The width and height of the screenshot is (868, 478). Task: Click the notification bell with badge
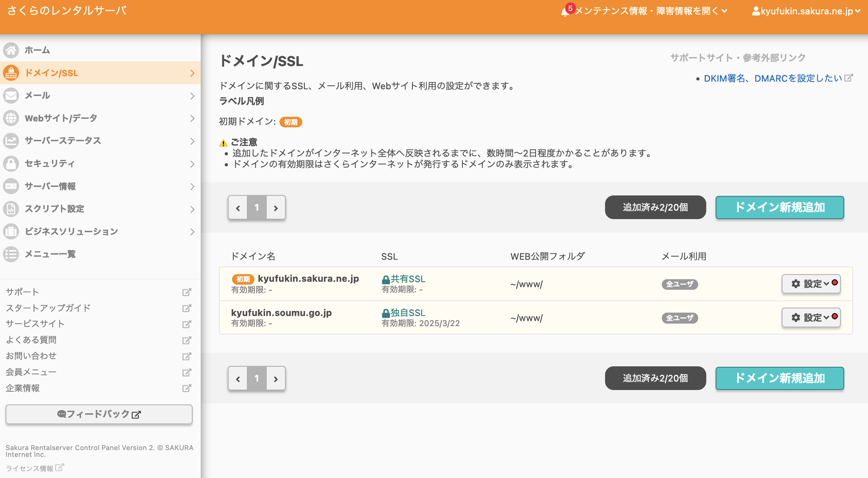[x=566, y=11]
